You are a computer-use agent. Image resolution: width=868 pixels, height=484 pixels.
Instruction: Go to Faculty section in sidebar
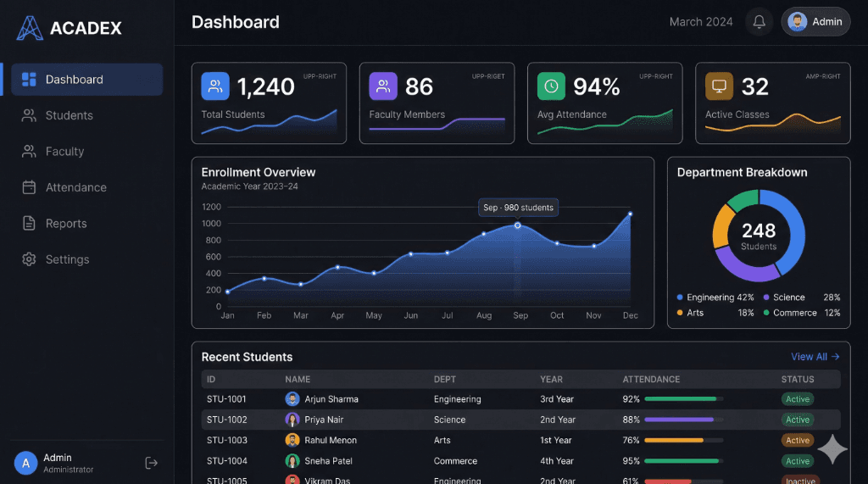(64, 152)
